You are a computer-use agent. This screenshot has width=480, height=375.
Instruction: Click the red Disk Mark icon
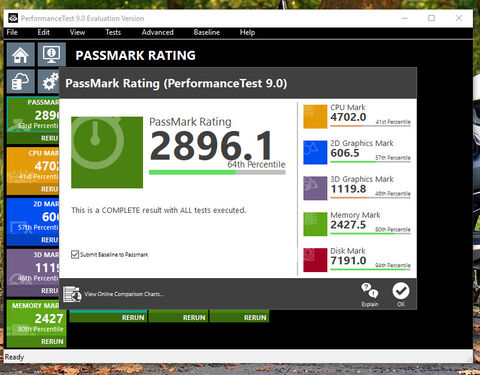(315, 260)
